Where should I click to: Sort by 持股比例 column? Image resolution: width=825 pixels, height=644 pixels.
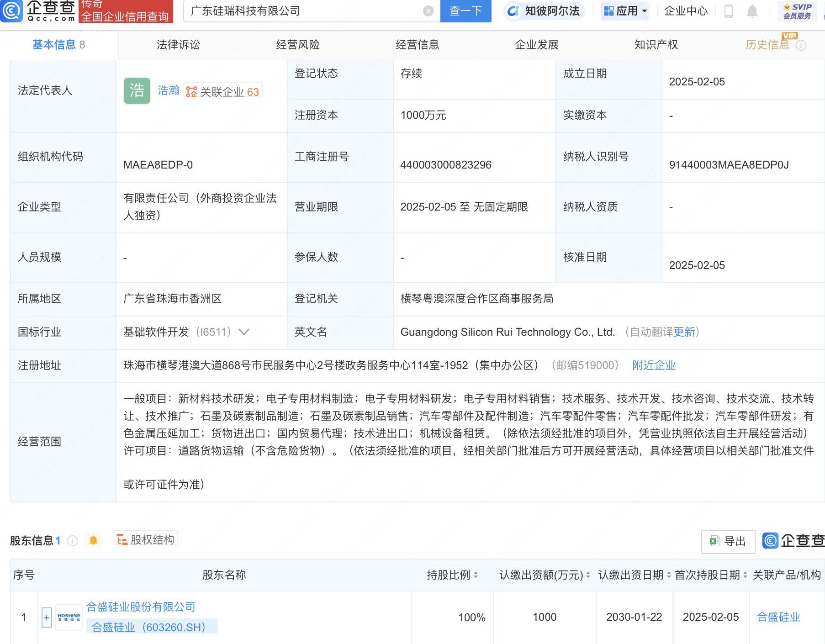(476, 575)
